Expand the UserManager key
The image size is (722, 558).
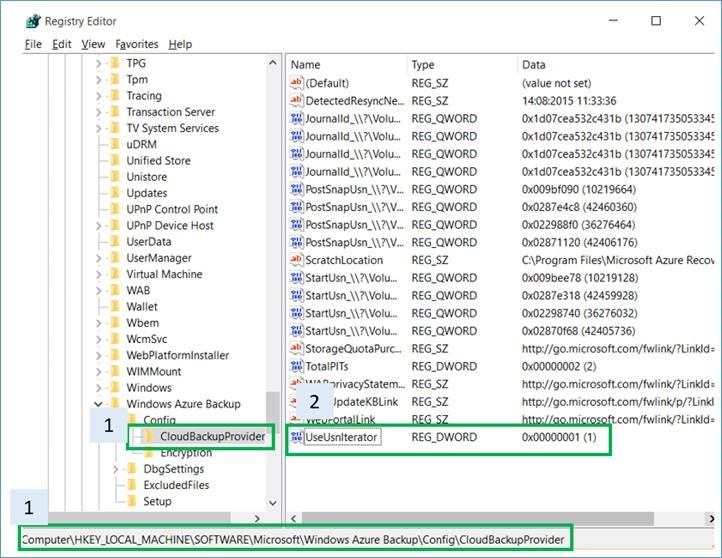pyautogui.click(x=99, y=258)
